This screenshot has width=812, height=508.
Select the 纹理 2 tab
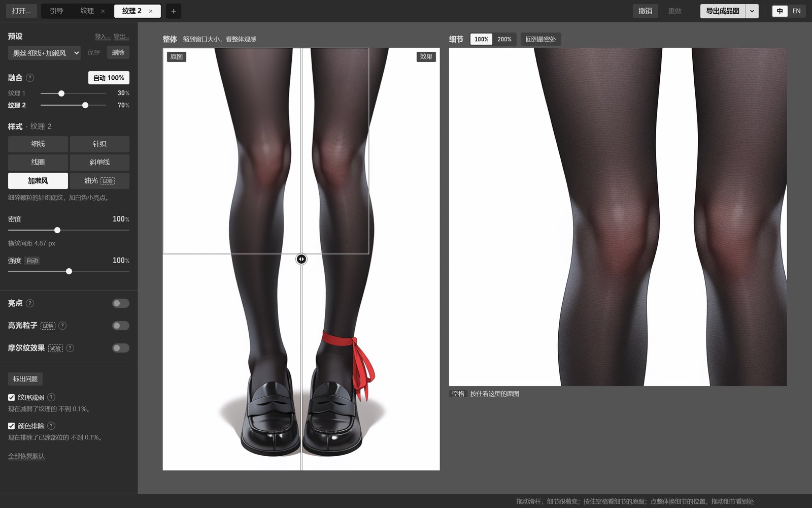tap(131, 11)
